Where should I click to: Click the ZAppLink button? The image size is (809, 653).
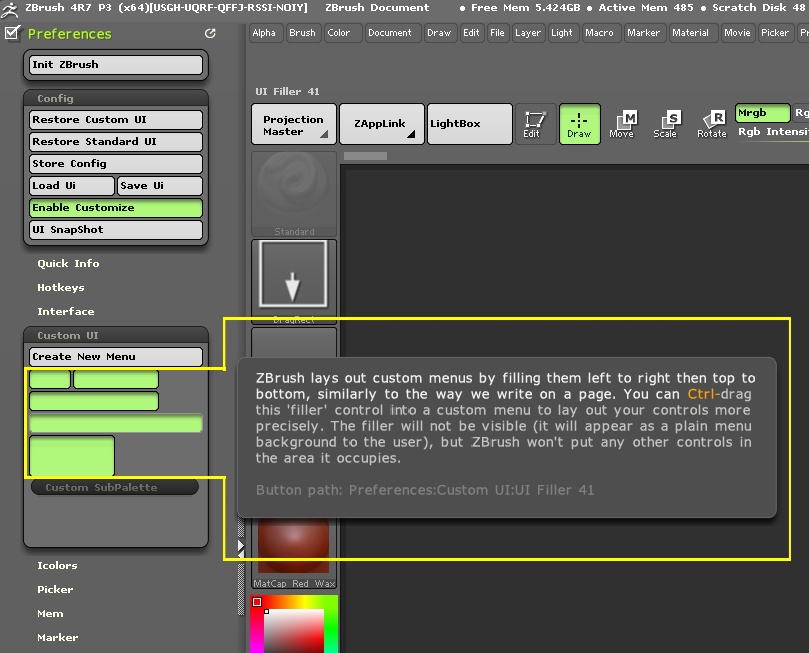[x=382, y=124]
